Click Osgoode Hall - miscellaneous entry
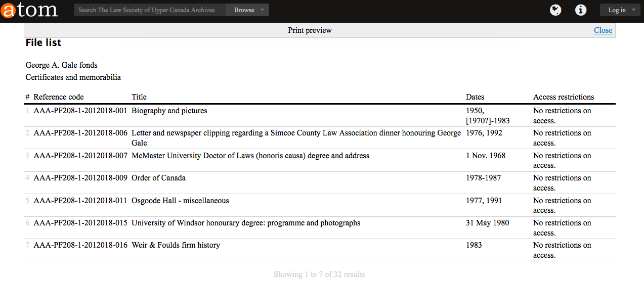The image size is (644, 281). coord(180,201)
